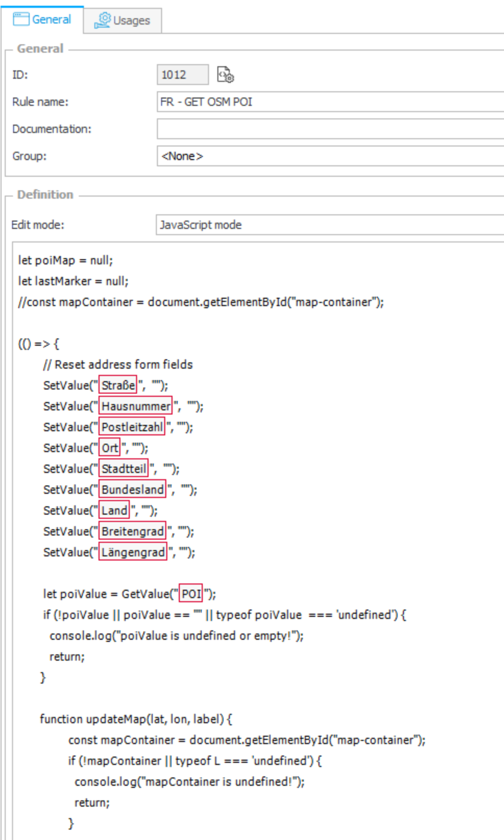Open the Group dropdown showing <None>
This screenshot has width=504, height=840.
click(x=330, y=156)
